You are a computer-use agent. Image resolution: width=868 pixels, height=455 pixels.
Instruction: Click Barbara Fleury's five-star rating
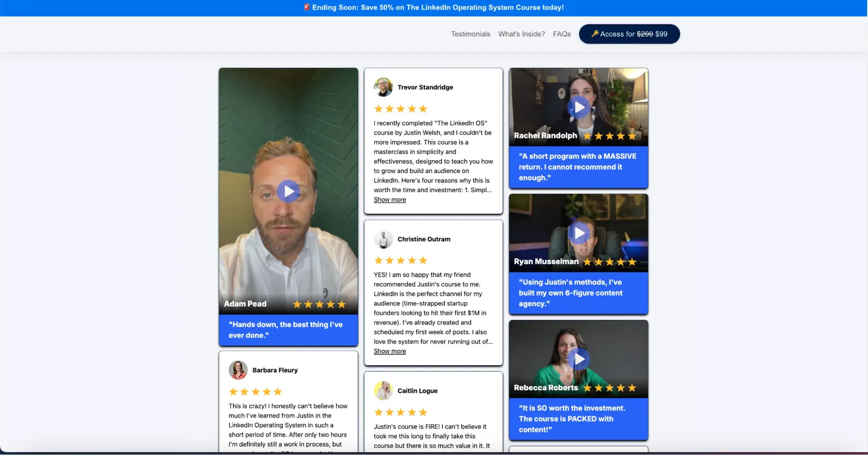(255, 392)
